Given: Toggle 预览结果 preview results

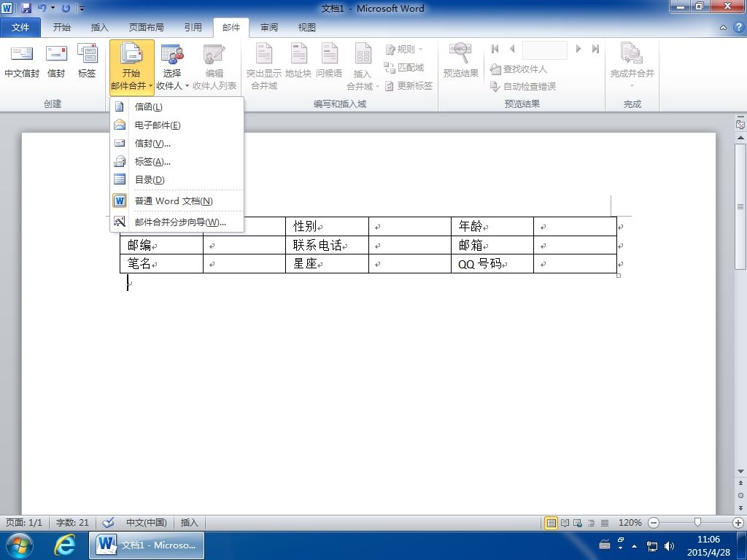Looking at the screenshot, I should click(461, 61).
